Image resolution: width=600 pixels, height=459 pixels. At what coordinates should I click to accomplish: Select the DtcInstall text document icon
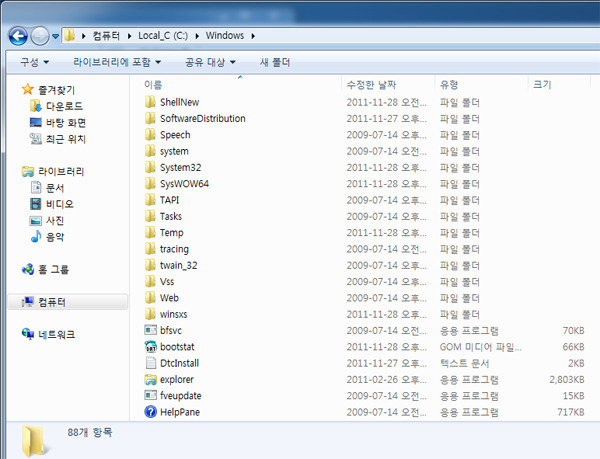[150, 363]
